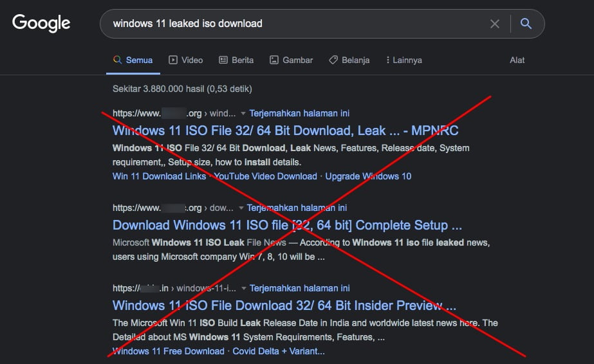Expand dropdown arrow beside first result URL
The image size is (594, 364).
click(243, 114)
